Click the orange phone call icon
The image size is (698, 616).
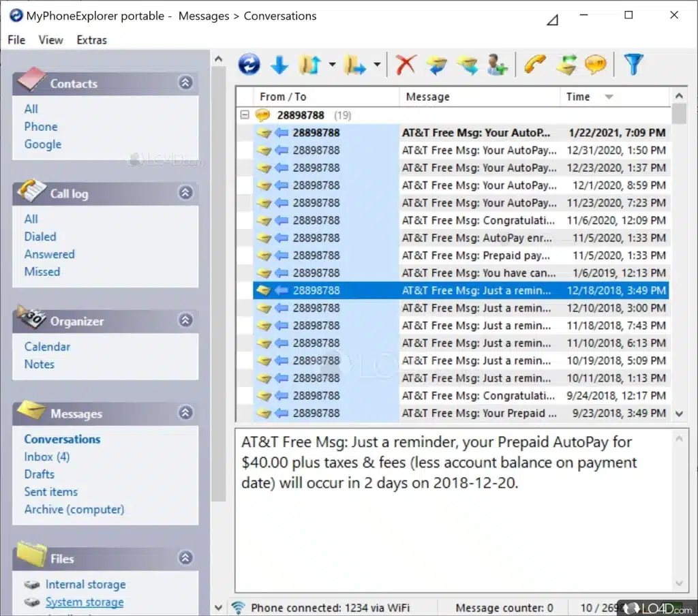pyautogui.click(x=534, y=65)
